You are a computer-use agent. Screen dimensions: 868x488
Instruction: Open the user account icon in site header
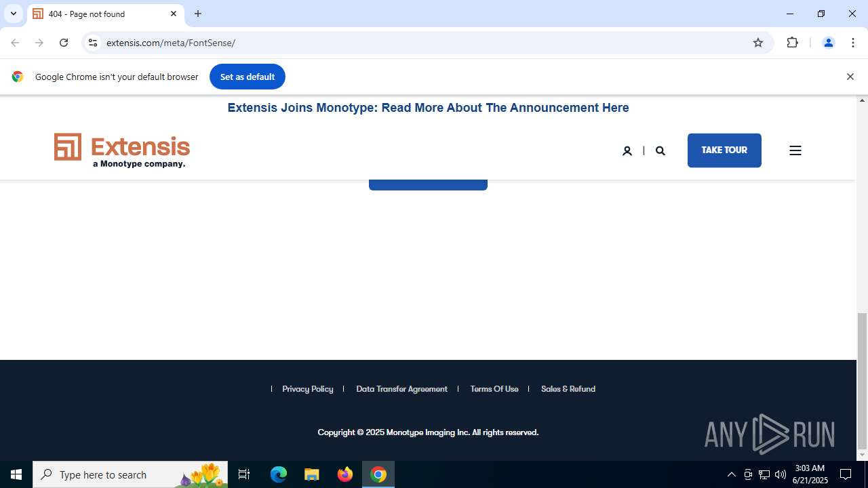pos(627,150)
